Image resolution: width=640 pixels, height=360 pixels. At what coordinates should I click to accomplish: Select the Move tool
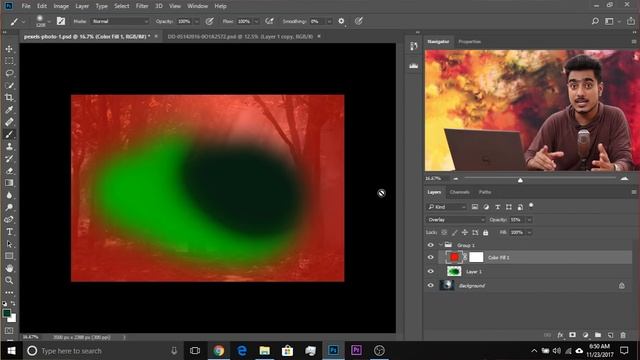9,49
